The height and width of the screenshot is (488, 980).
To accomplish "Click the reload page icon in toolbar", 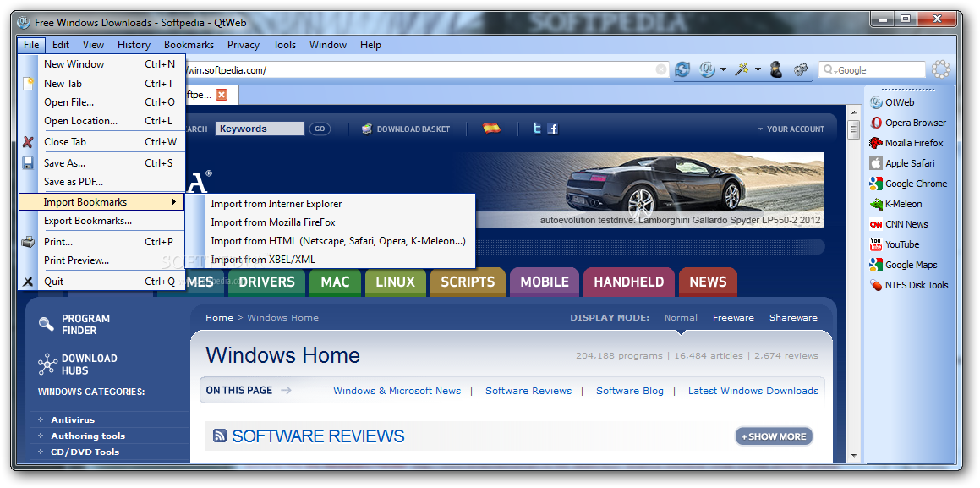I will pos(682,69).
